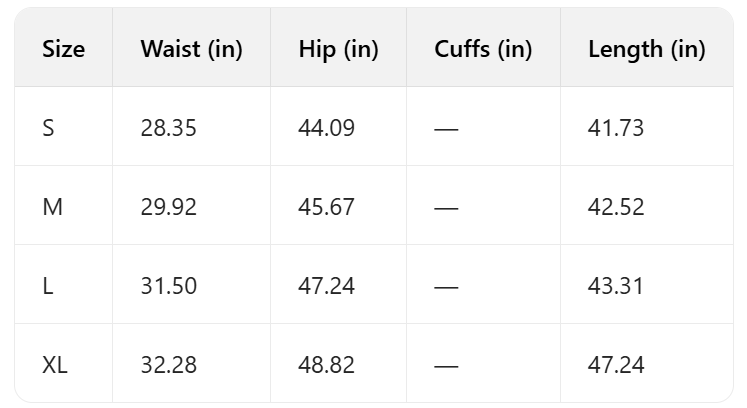Select the 32.28 waist cell
Viewport: 747px width, 408px height.
(x=169, y=365)
